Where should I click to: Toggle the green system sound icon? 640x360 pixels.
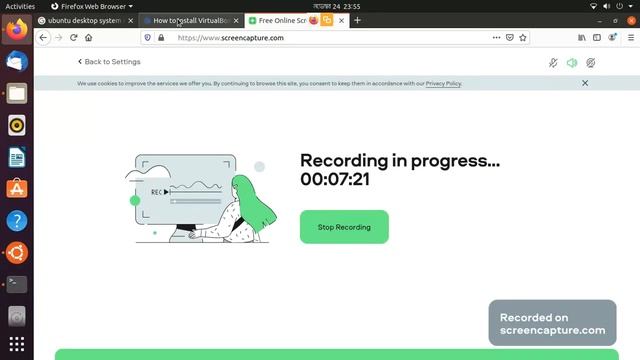coord(572,62)
